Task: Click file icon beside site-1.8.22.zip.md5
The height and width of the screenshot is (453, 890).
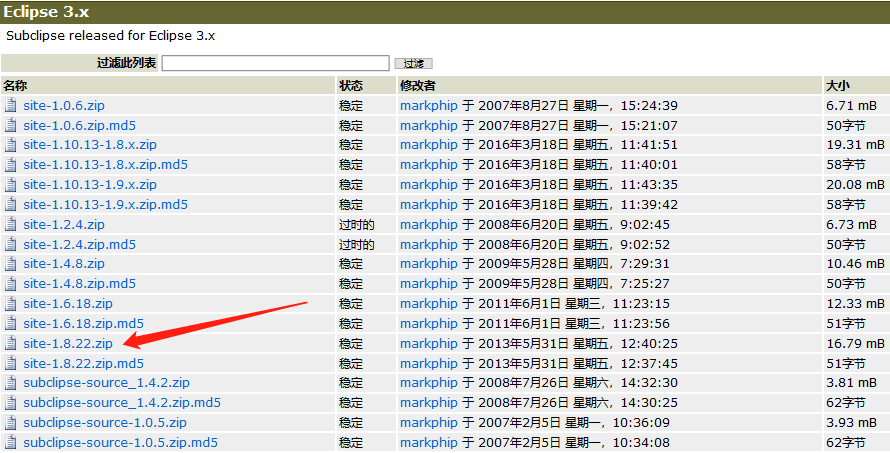Action: point(11,363)
